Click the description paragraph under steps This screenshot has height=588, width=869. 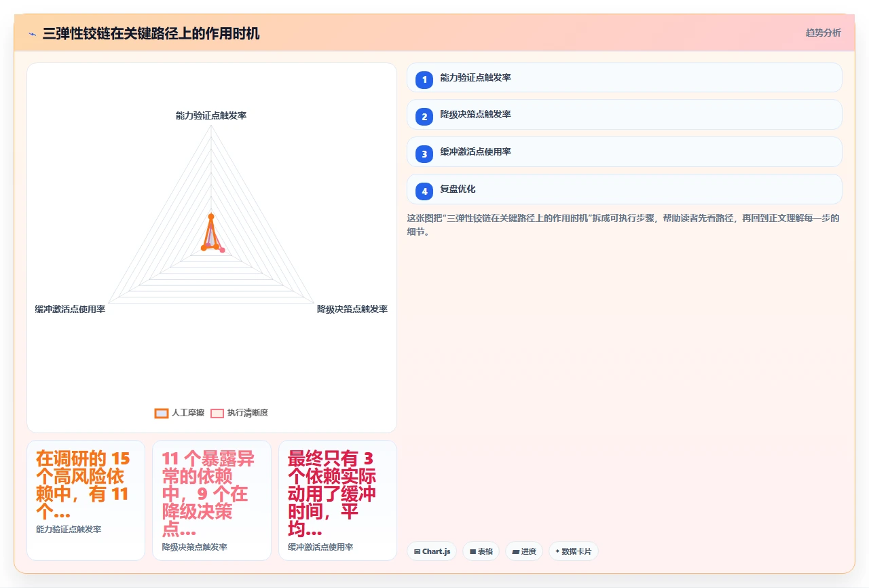(x=624, y=225)
